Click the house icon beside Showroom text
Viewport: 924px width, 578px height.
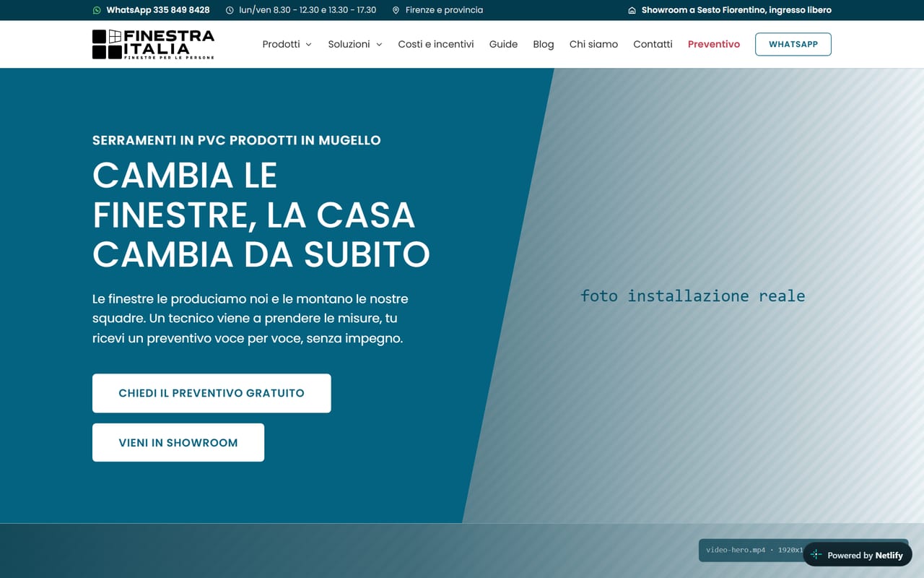tap(632, 10)
